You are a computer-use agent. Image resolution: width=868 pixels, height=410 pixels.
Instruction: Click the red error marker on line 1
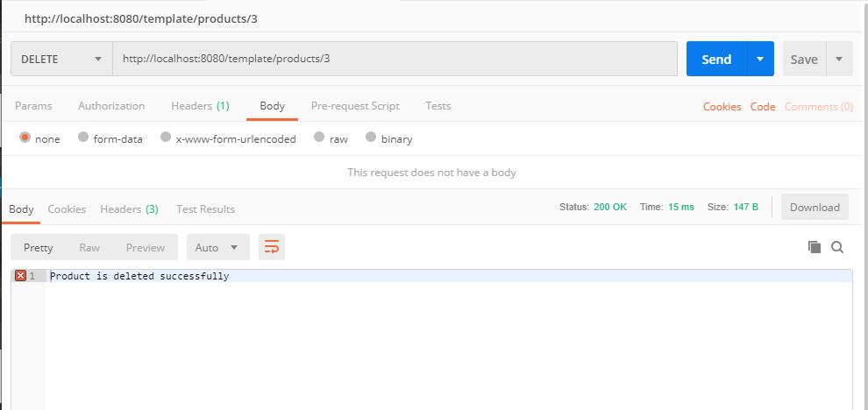pos(20,276)
